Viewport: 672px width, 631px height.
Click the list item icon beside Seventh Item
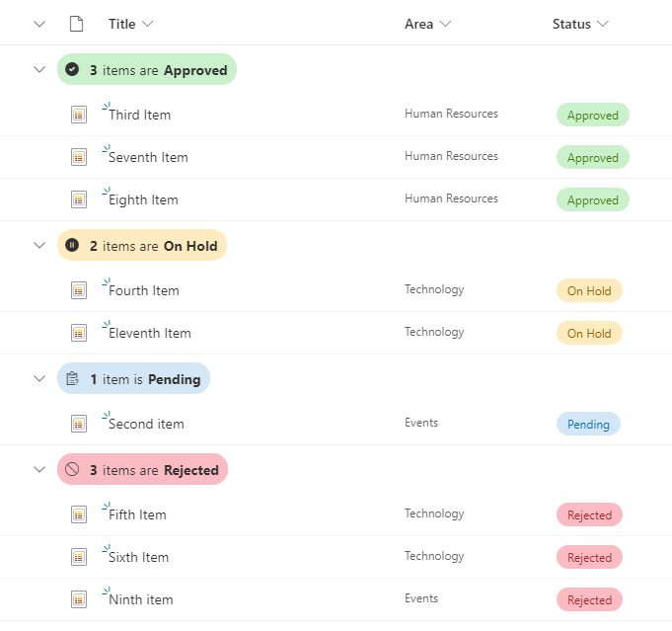click(x=79, y=157)
